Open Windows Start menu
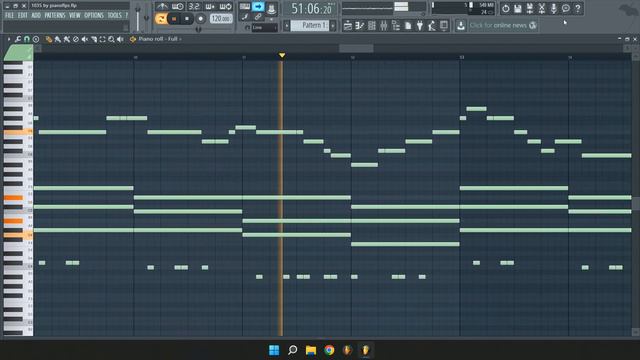 click(274, 350)
